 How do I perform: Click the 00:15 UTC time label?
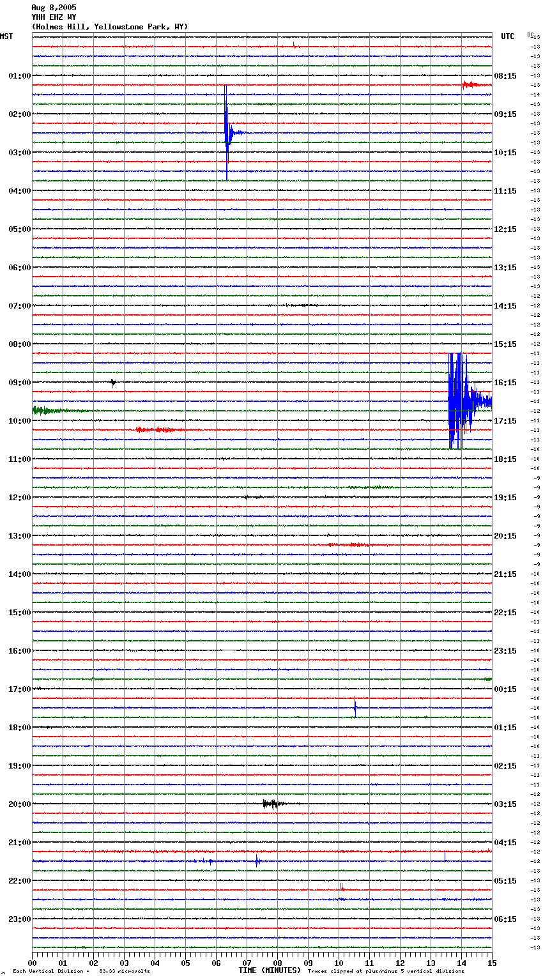(505, 689)
